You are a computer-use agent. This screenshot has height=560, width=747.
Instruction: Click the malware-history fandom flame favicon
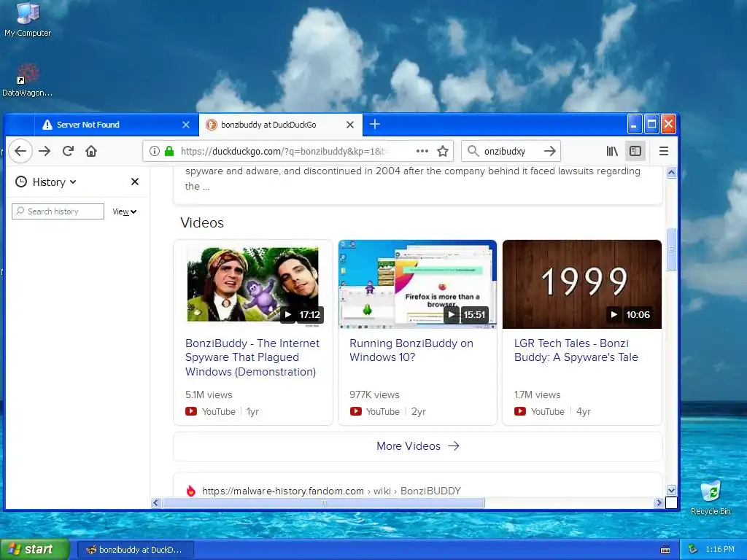pos(191,491)
